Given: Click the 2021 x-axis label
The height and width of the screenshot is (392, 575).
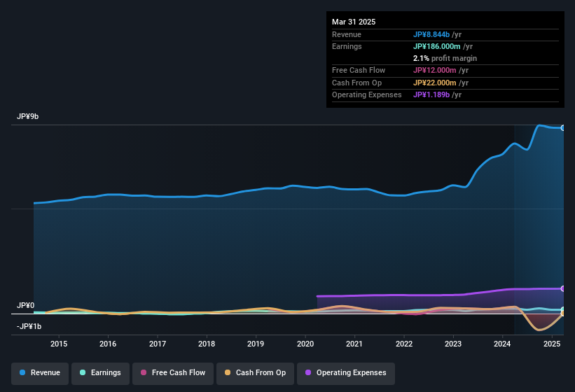Looking at the screenshot, I should tap(354, 344).
